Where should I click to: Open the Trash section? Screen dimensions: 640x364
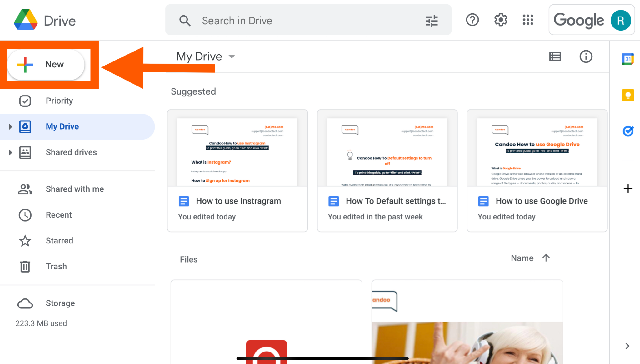77,266
